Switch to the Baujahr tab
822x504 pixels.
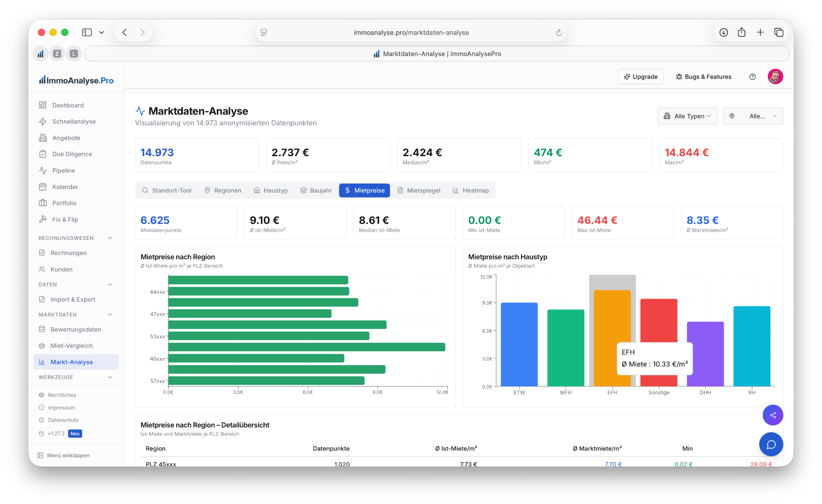pos(316,190)
